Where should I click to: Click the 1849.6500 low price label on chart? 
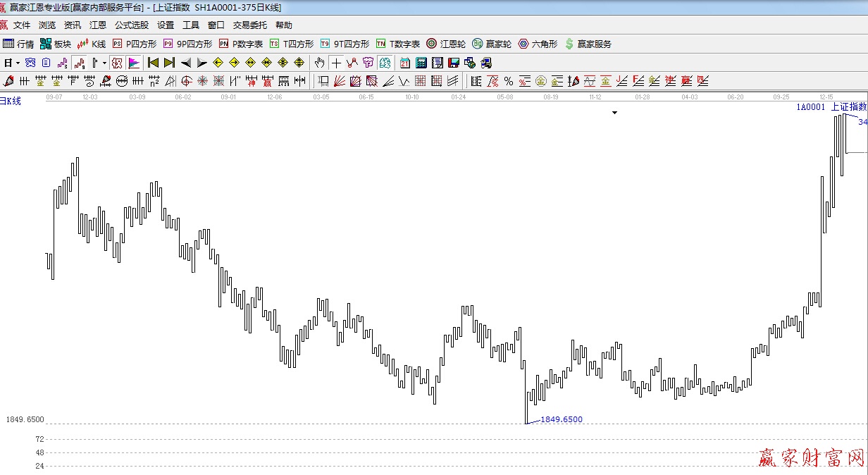click(561, 419)
